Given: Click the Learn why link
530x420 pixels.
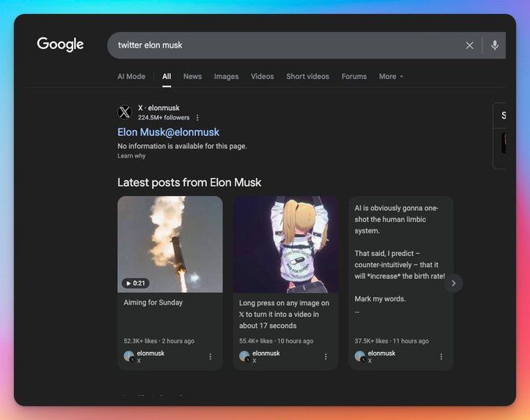Looking at the screenshot, I should (x=131, y=156).
